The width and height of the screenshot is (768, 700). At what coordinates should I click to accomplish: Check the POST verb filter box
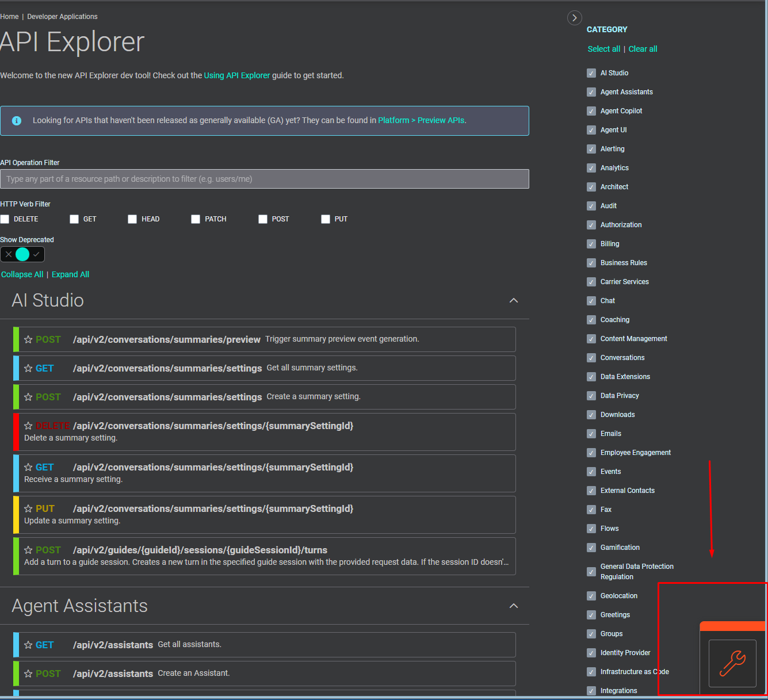(x=263, y=219)
